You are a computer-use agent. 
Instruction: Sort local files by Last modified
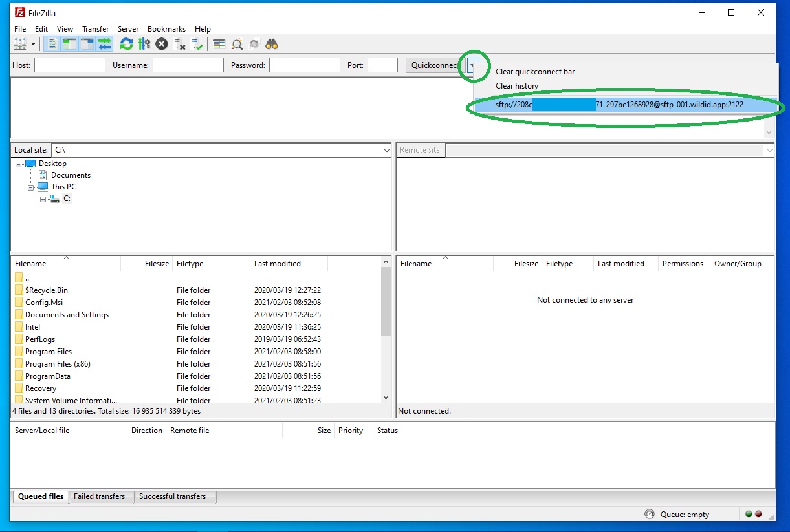coord(289,264)
